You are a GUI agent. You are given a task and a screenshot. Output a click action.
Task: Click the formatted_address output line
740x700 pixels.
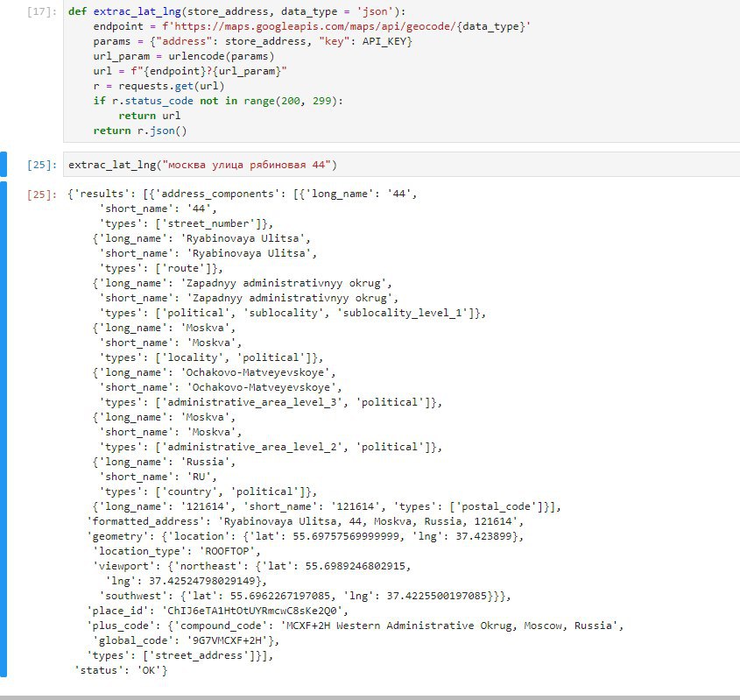click(305, 521)
